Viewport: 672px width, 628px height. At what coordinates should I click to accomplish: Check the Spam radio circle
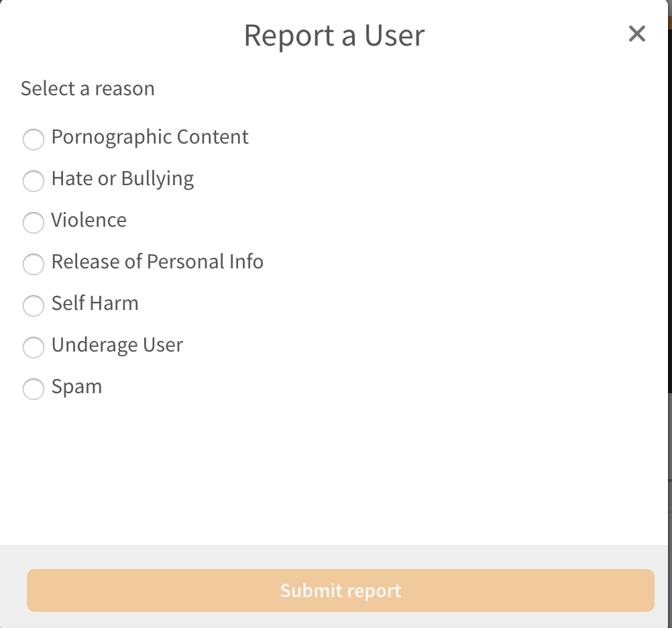(34, 388)
